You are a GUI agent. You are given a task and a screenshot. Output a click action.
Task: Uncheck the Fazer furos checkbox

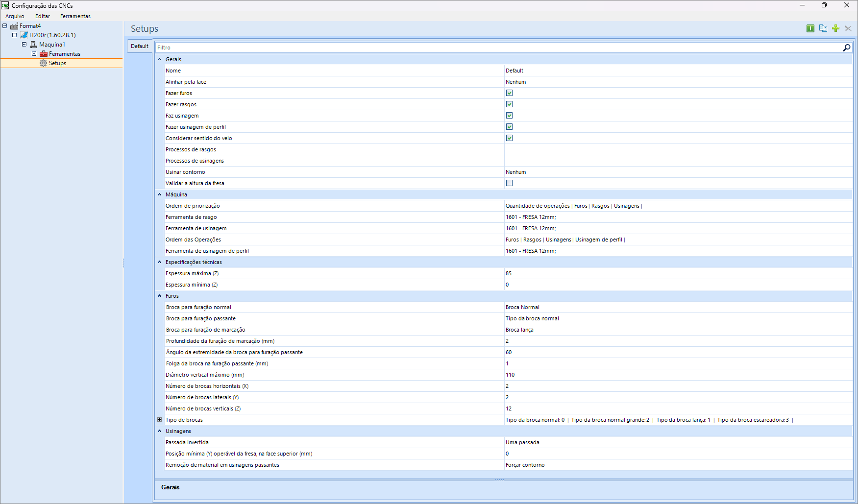click(509, 93)
